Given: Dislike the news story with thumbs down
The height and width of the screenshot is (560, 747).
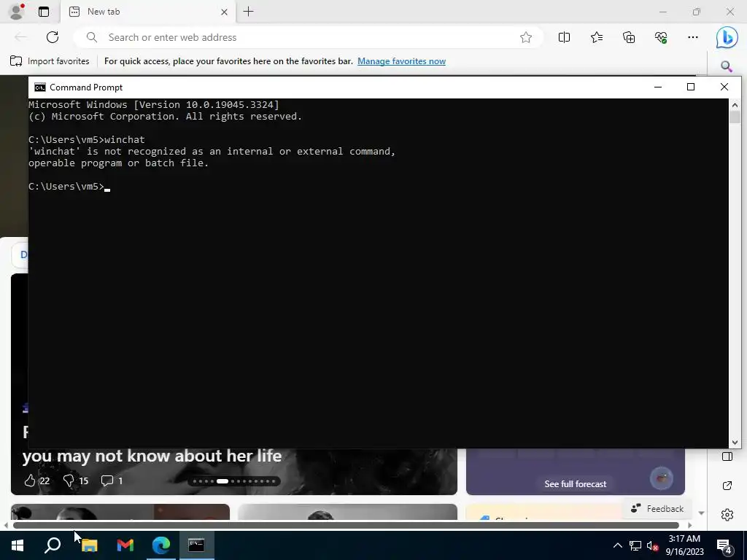Looking at the screenshot, I should (69, 481).
